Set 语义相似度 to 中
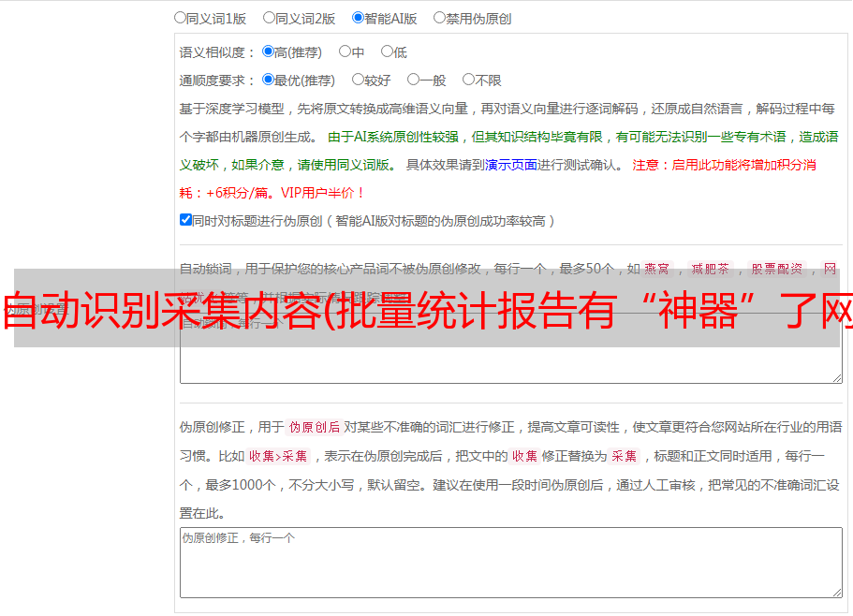This screenshot has height=616, width=853. 345,51
